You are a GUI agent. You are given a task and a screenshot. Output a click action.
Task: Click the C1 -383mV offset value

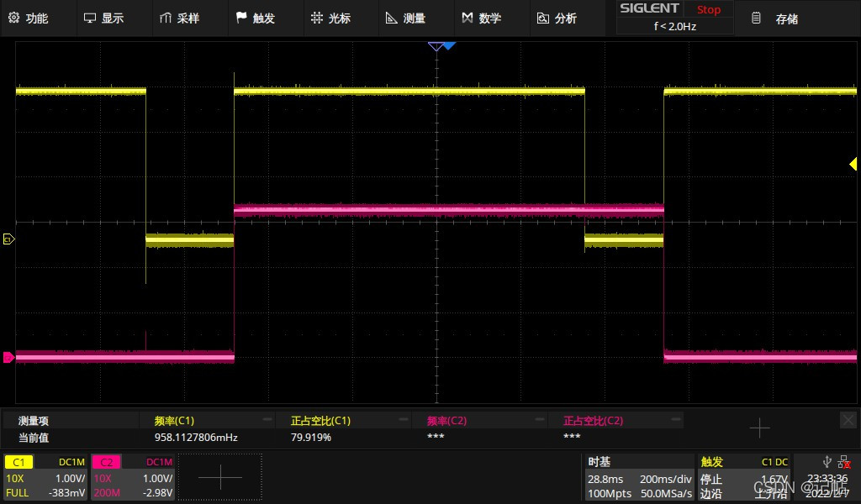[x=67, y=492]
